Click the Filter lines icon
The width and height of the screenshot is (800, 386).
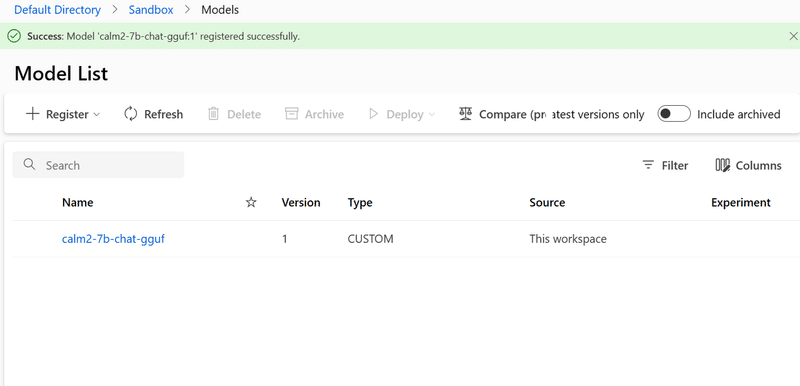tap(648, 165)
